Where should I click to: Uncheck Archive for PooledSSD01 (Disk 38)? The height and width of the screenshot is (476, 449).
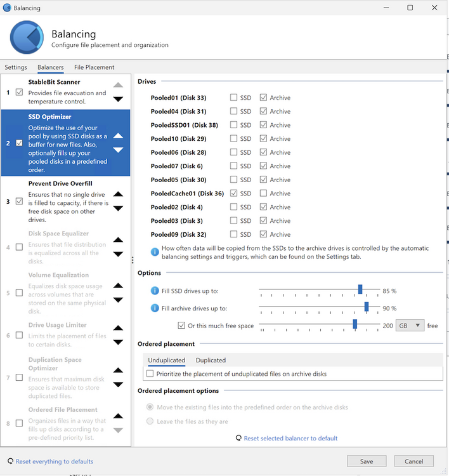[263, 125]
